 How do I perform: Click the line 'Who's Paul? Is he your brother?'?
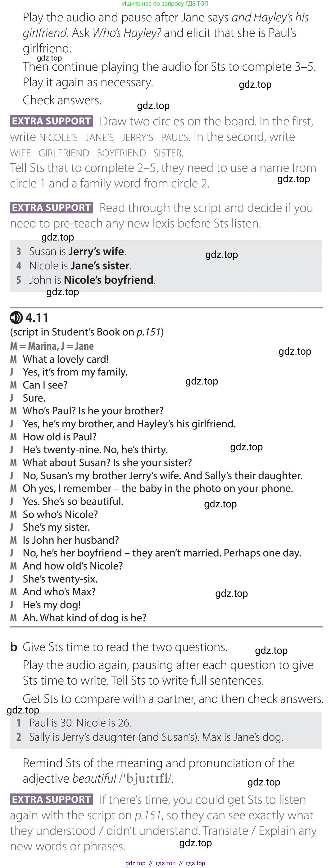coord(93,411)
